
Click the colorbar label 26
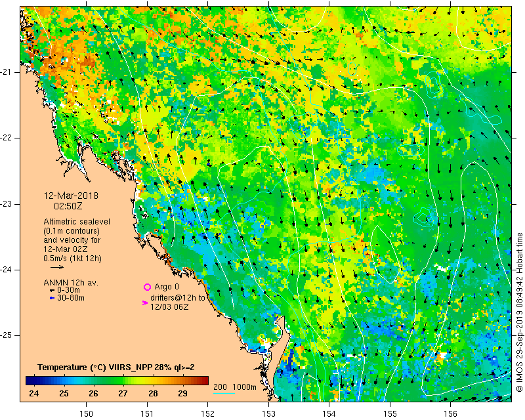pyautogui.click(x=93, y=393)
